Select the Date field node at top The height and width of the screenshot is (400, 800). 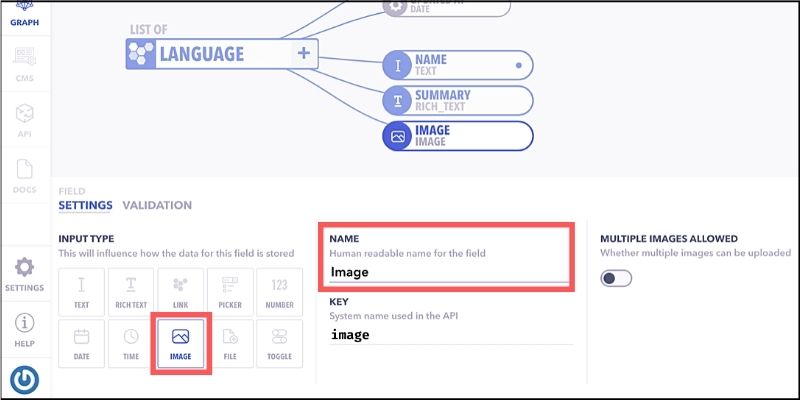coord(446,8)
